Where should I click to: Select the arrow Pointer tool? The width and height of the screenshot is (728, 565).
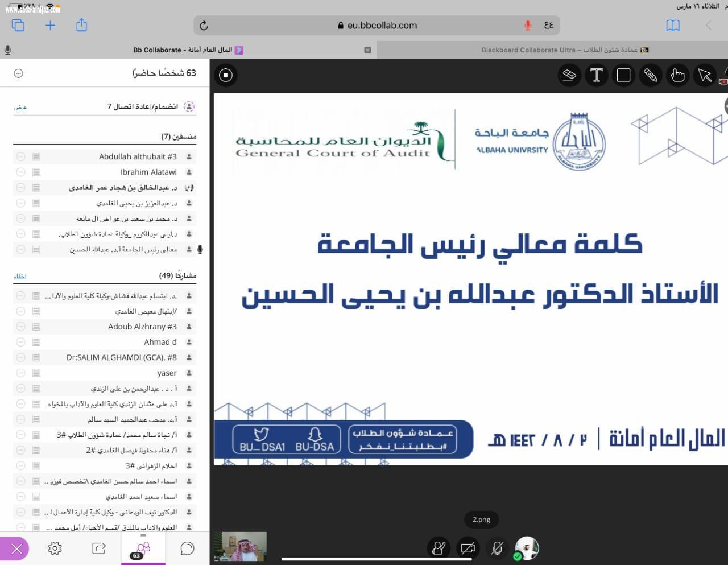704,75
